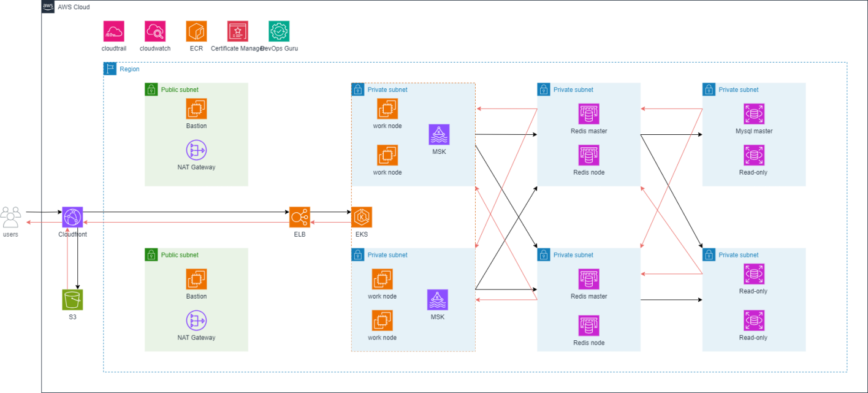The width and height of the screenshot is (868, 393).
Task: Click the "Private subnet" label above Mysql master
Action: tap(739, 90)
